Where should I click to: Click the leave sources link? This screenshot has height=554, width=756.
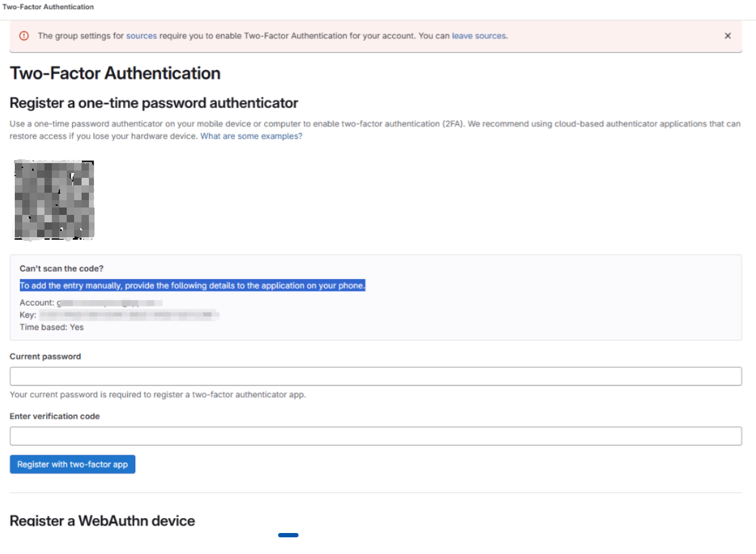tap(479, 36)
